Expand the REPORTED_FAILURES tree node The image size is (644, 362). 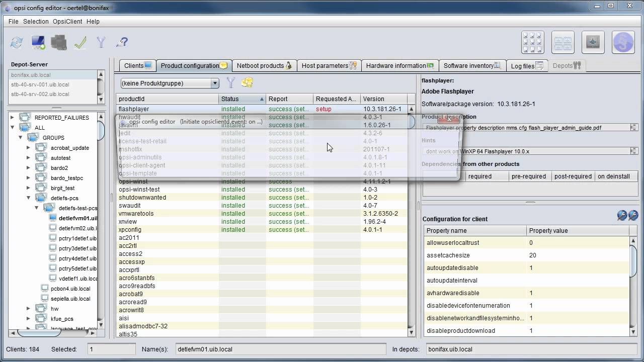point(13,117)
